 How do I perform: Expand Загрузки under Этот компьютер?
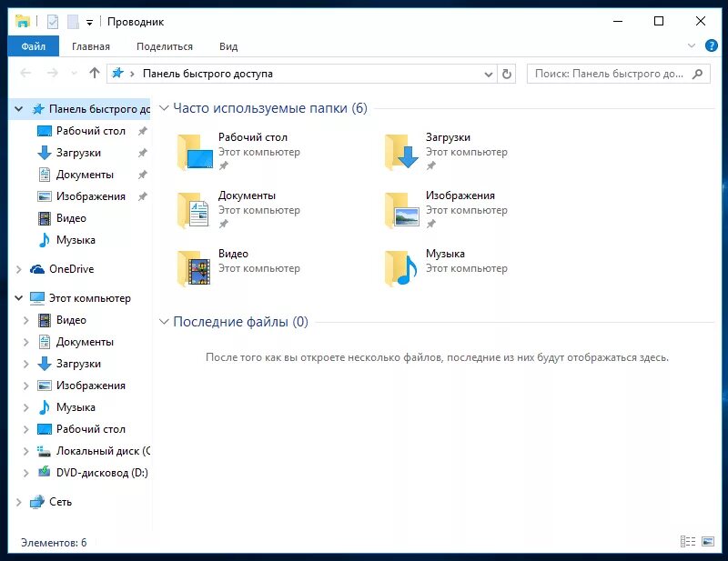point(26,364)
